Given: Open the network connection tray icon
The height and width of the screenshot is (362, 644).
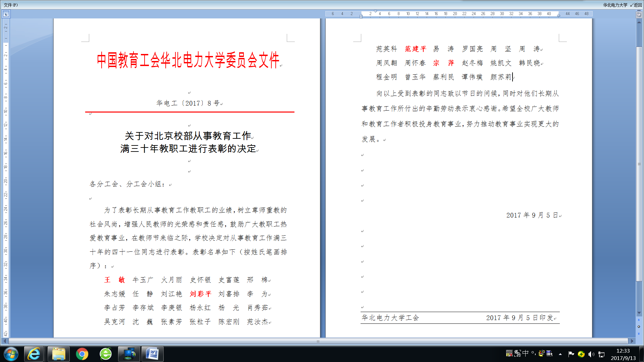Looking at the screenshot, I should pos(601,354).
